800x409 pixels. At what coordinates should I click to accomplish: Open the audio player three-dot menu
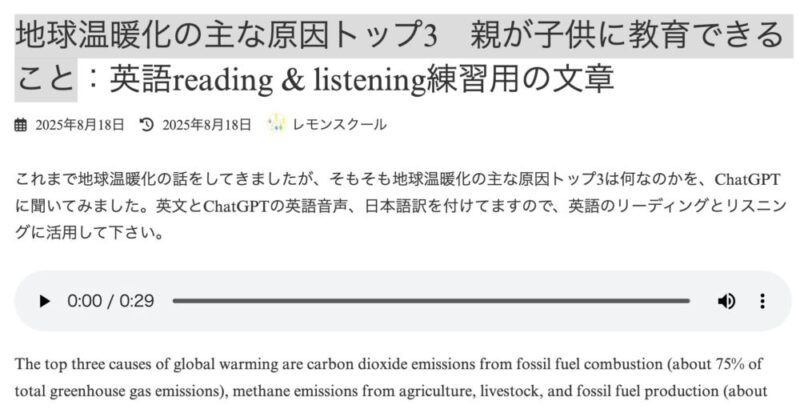(x=762, y=301)
